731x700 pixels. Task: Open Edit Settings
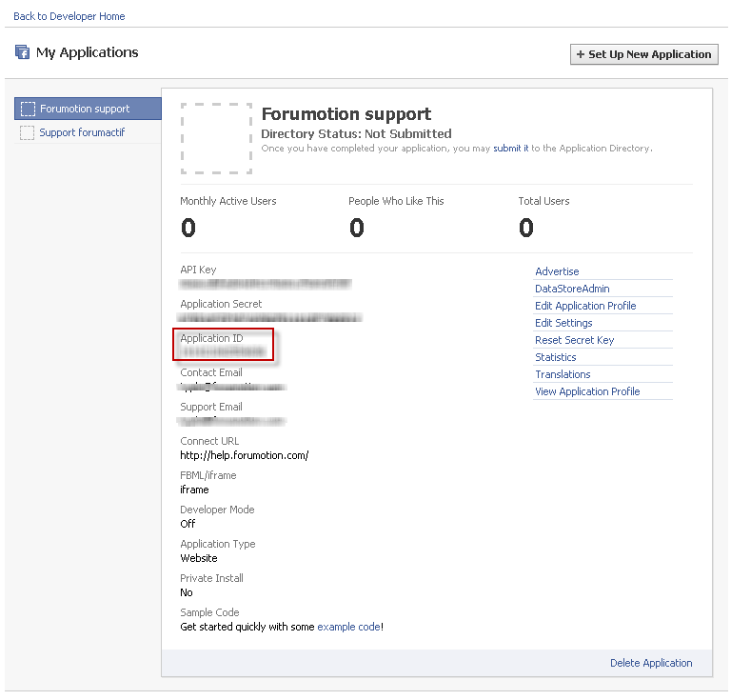tap(563, 323)
